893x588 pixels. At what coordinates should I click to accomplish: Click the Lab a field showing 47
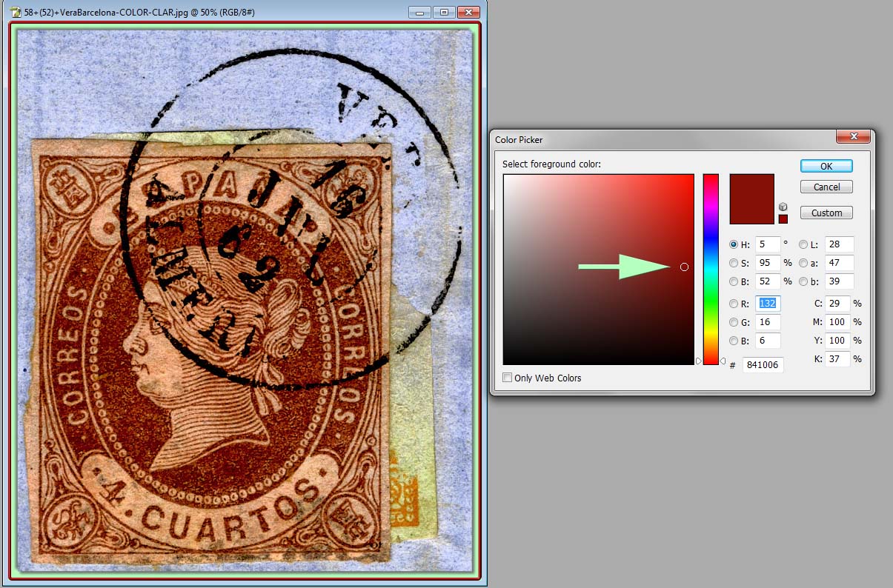(x=839, y=263)
